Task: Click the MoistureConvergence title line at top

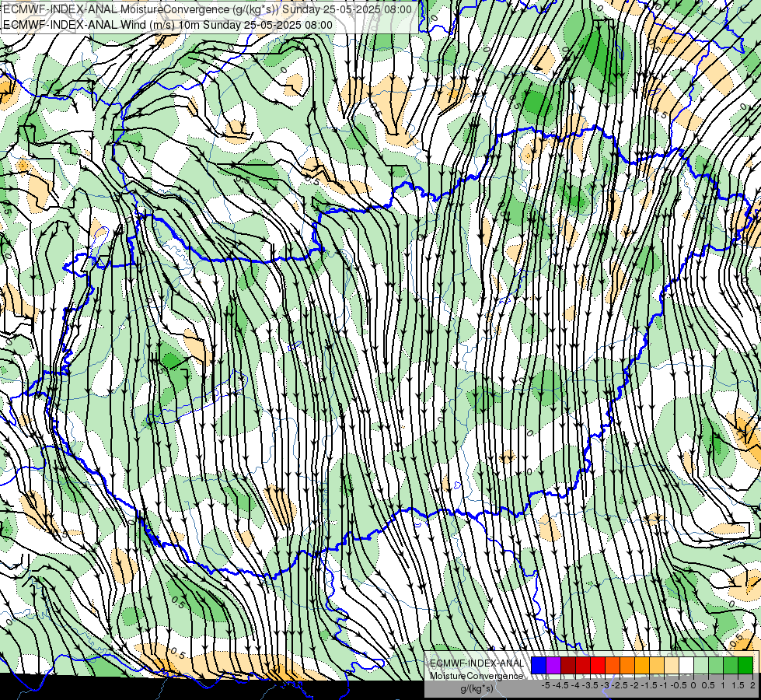Action: [x=208, y=9]
